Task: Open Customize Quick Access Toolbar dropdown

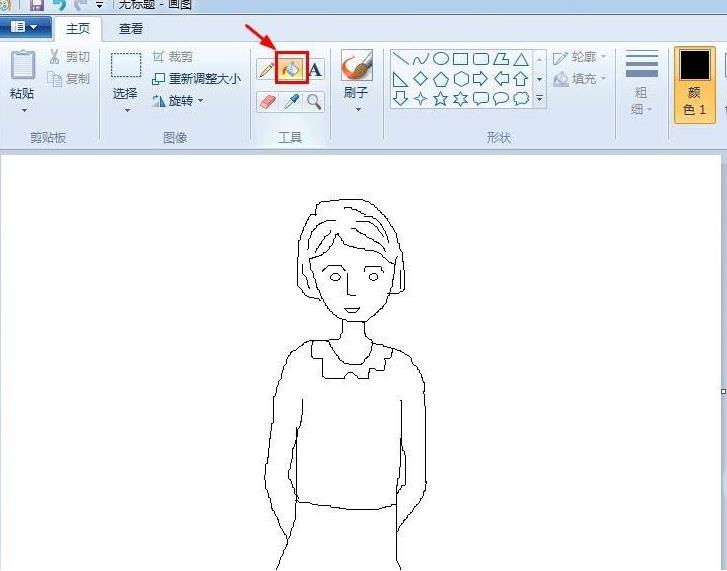Action: [99, 5]
